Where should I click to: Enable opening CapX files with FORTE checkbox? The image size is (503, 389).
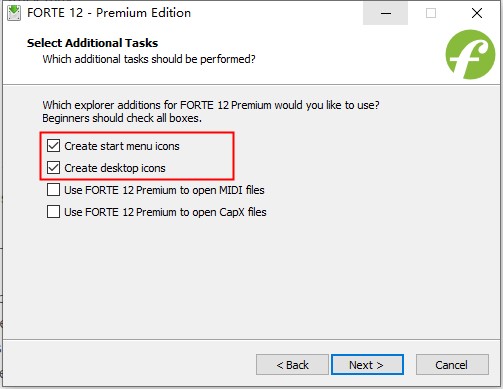click(x=53, y=212)
